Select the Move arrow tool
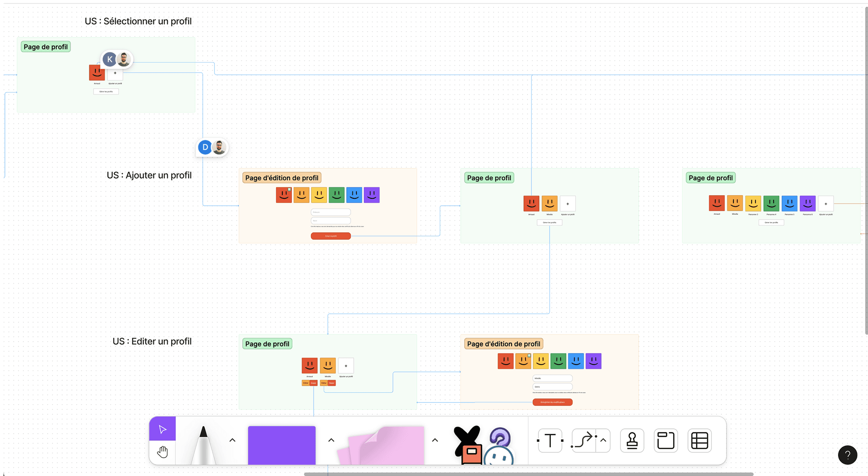 [x=162, y=429]
